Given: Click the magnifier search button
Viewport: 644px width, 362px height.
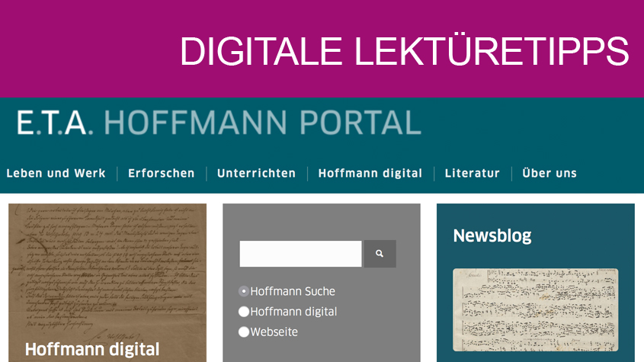Looking at the screenshot, I should [380, 254].
